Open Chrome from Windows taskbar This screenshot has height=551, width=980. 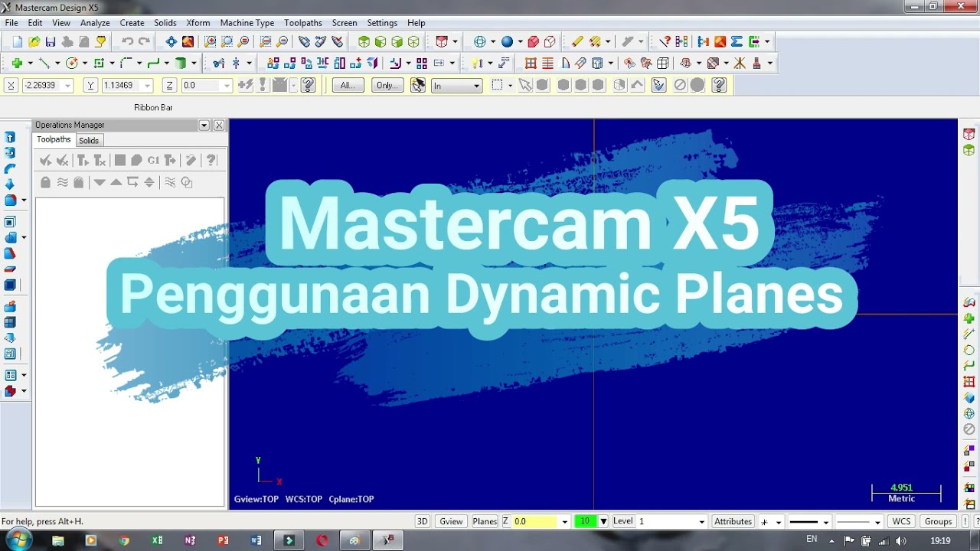point(124,540)
